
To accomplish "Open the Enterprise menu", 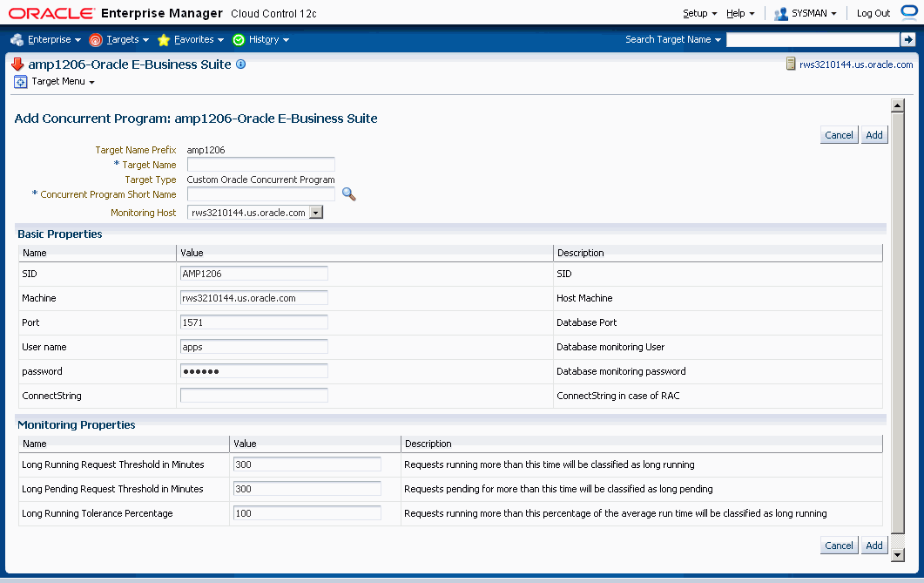I will coord(54,39).
